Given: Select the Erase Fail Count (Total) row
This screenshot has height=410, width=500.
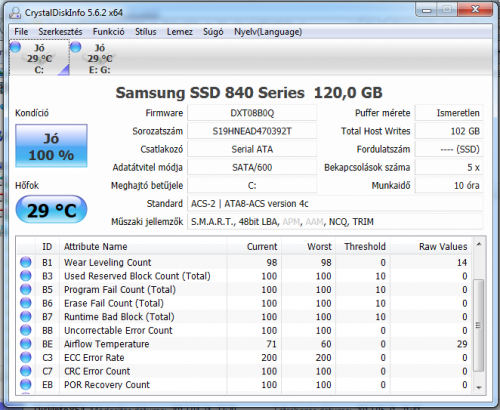Looking at the screenshot, I should click(x=244, y=303).
